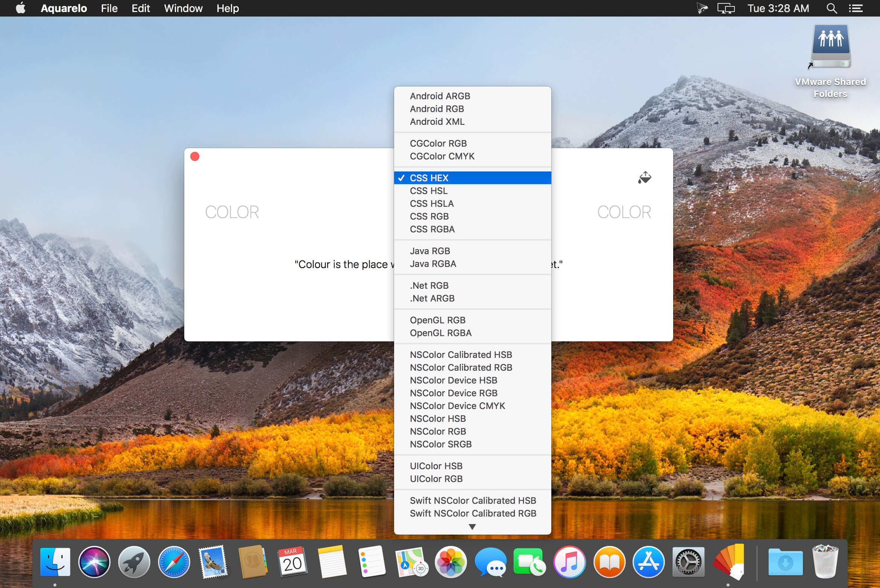This screenshot has width=880, height=588.
Task: Select NSColor SRGB format option
Action: point(441,444)
